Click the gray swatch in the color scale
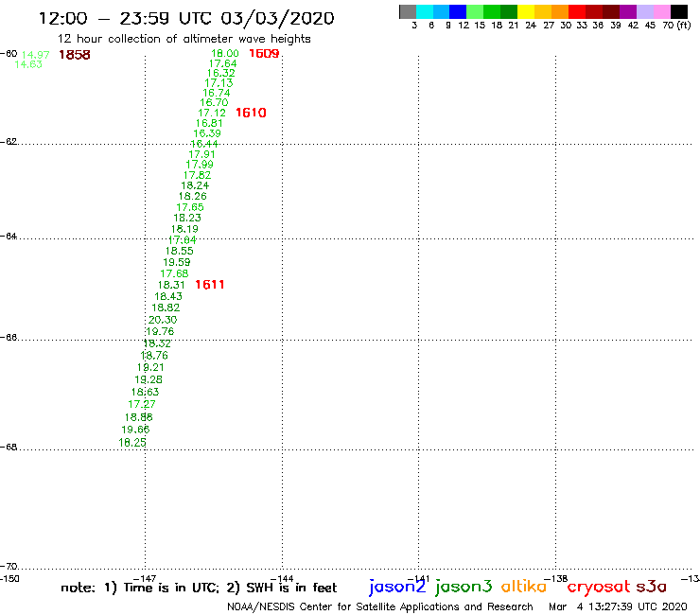700x615 pixels. [x=408, y=11]
